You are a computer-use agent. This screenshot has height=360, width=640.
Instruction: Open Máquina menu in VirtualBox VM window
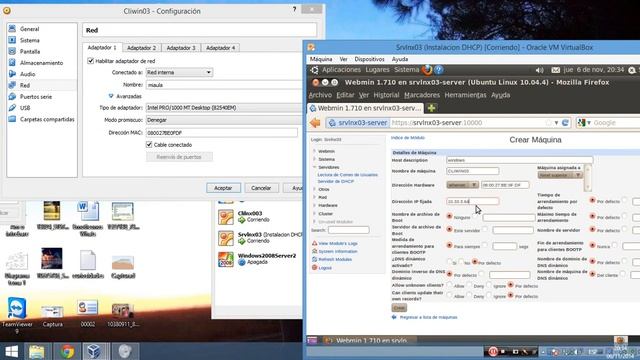[x=321, y=59]
